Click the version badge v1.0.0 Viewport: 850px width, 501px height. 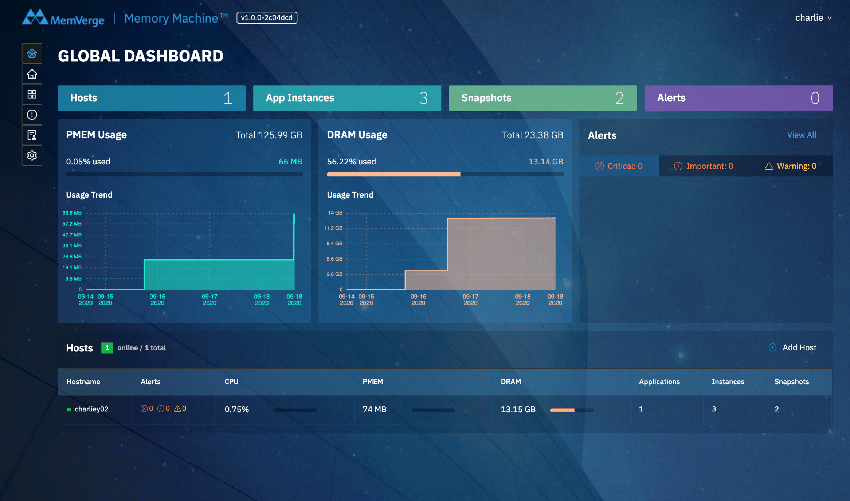(x=267, y=18)
